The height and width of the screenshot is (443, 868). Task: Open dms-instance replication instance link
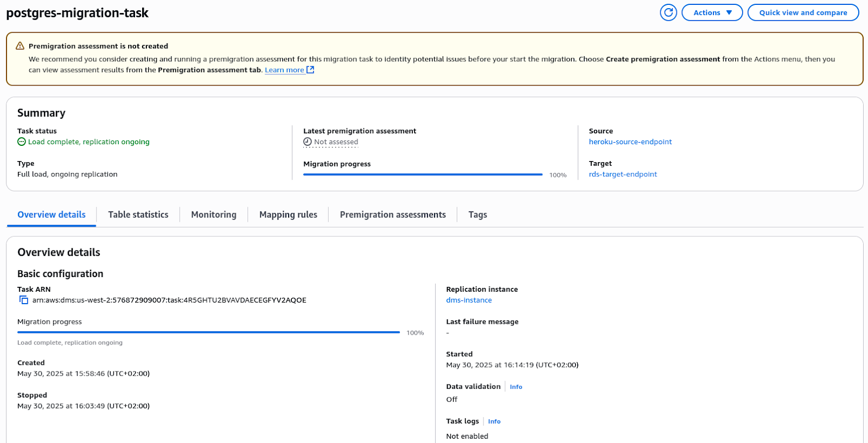coord(469,300)
